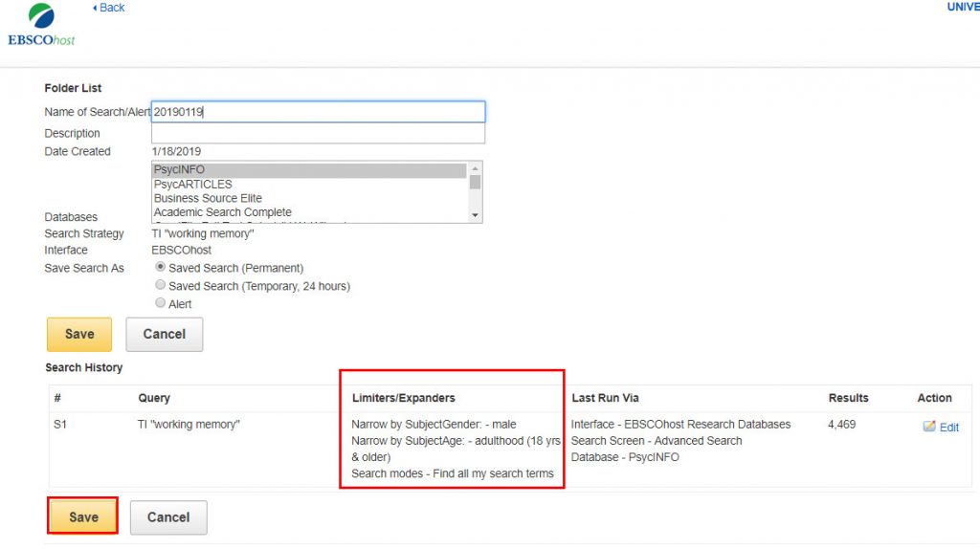Open the Edit link for search S1
This screenshot has height=549, width=980.
tap(948, 428)
